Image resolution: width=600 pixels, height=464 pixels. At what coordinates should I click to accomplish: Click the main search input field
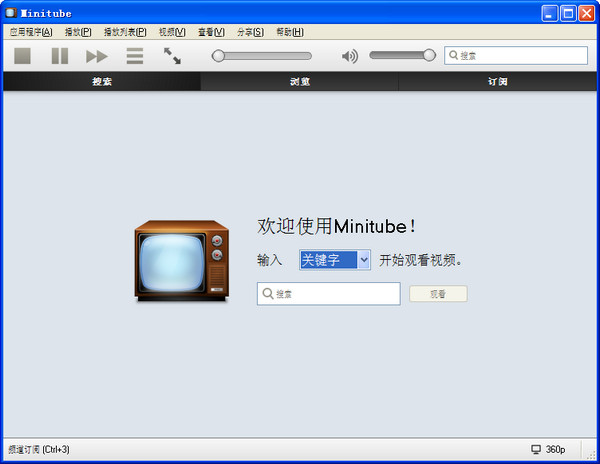click(x=329, y=294)
